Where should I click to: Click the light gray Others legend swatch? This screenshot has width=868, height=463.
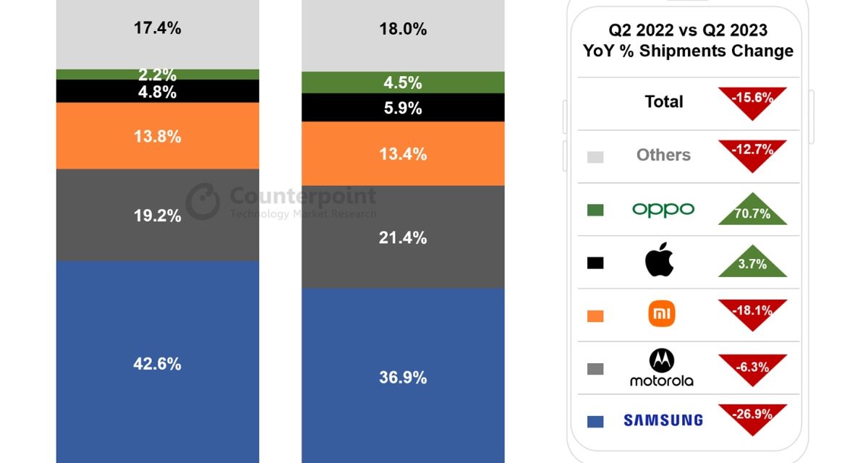pos(595,157)
